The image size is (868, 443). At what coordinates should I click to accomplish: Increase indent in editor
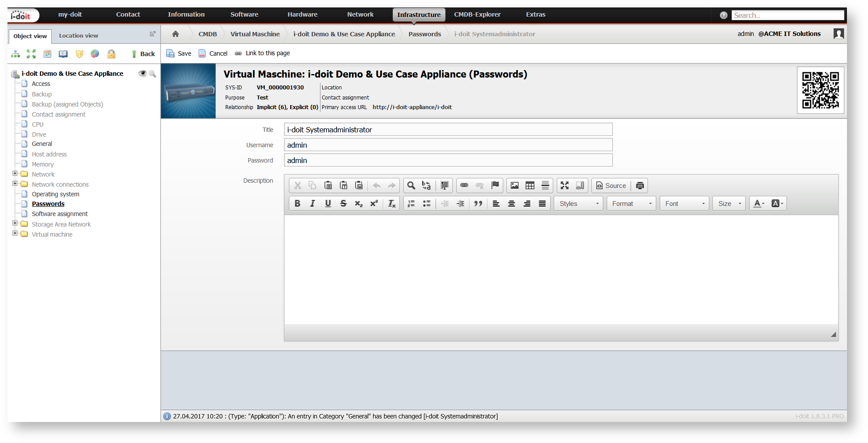point(460,204)
